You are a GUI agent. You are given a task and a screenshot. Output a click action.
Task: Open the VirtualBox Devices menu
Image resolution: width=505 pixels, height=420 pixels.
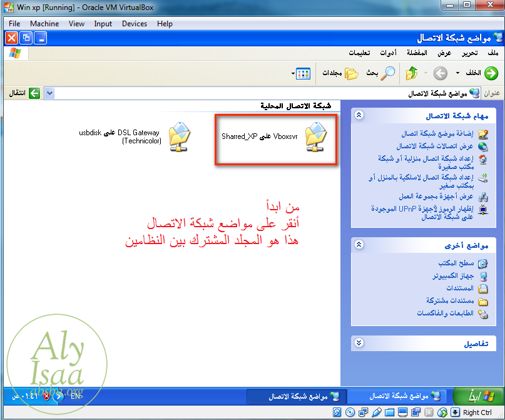(x=135, y=24)
